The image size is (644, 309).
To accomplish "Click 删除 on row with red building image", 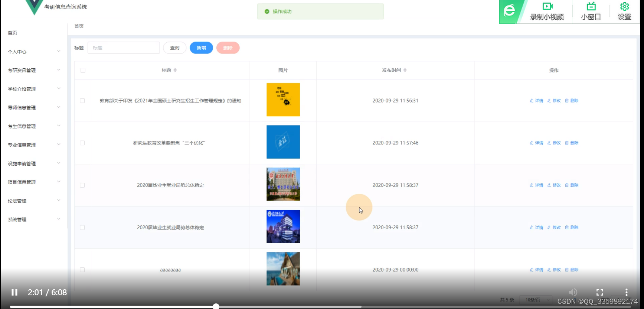I will tap(572, 185).
